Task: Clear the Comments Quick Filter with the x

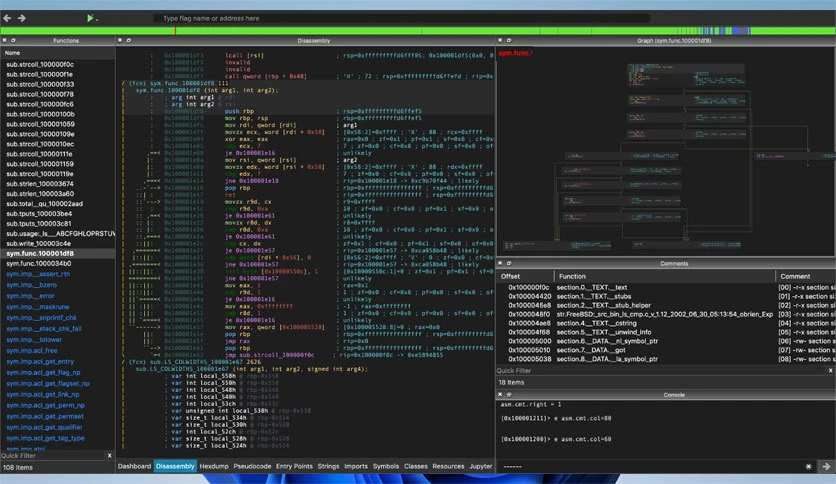Action: tap(830, 370)
